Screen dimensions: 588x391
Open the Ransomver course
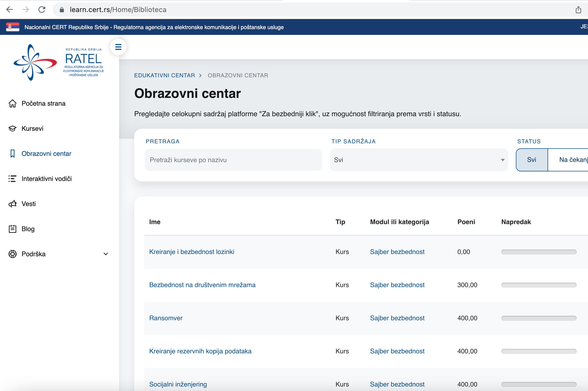(x=166, y=318)
